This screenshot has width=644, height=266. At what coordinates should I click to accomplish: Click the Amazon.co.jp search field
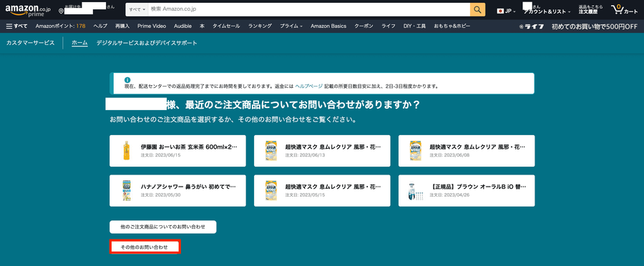click(x=309, y=10)
